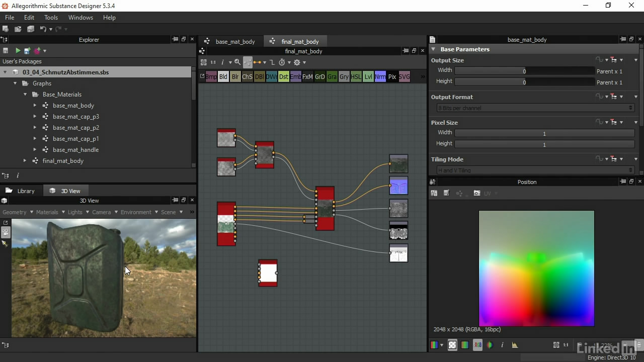This screenshot has width=644, height=362.
Task: Collapse the Base_Materials folder
Action: click(x=25, y=95)
